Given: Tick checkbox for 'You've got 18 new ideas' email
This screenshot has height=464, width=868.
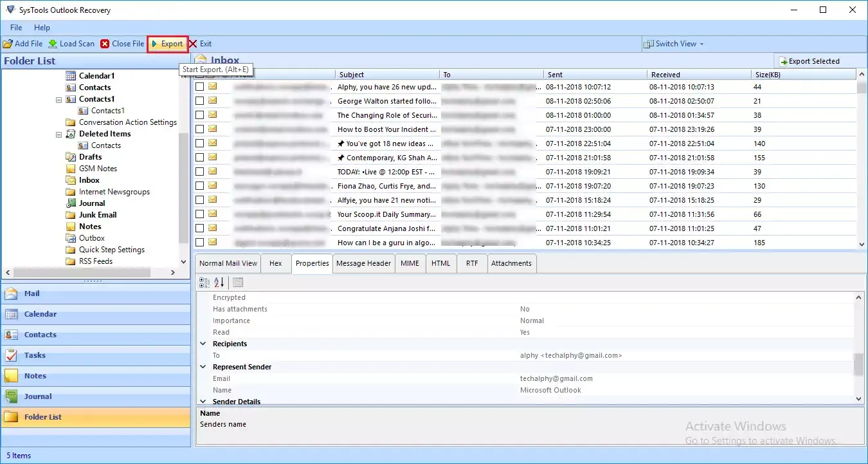Looking at the screenshot, I should click(x=200, y=144).
